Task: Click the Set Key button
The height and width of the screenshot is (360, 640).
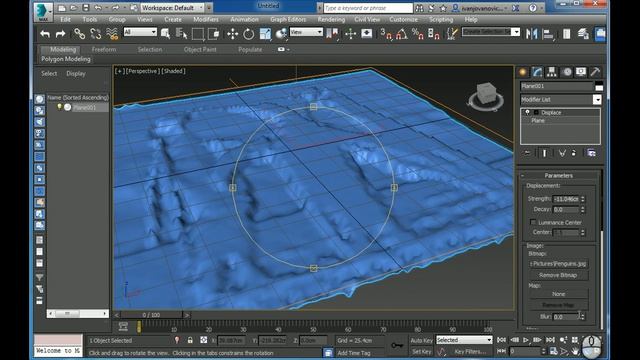Action: [421, 351]
